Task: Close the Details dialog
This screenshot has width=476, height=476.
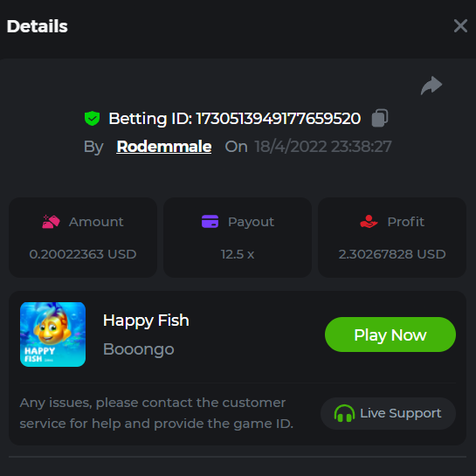Action: [x=460, y=26]
